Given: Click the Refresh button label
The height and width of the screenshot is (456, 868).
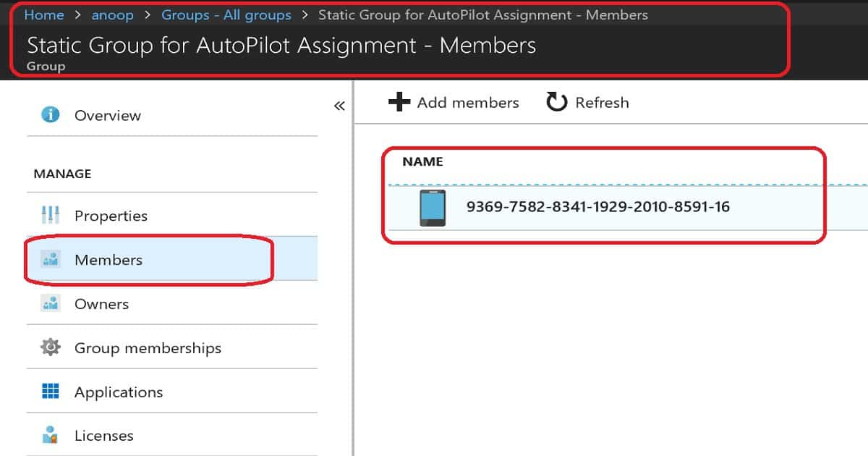Looking at the screenshot, I should click(602, 103).
